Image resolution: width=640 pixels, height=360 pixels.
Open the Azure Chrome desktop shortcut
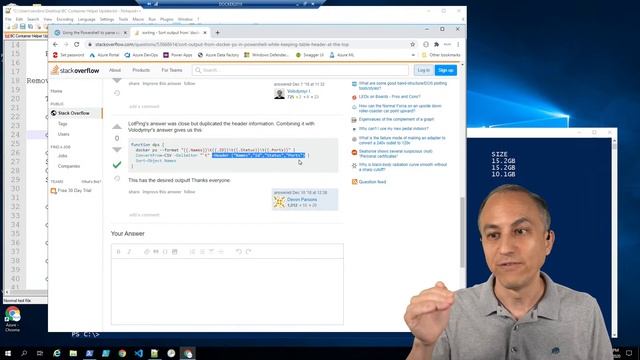pyautogui.click(x=13, y=319)
